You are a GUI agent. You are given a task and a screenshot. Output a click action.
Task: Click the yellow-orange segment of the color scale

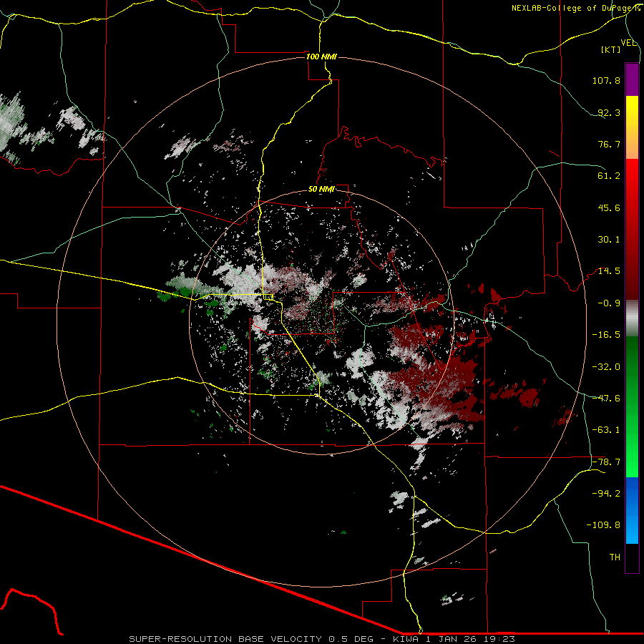[x=632, y=127]
